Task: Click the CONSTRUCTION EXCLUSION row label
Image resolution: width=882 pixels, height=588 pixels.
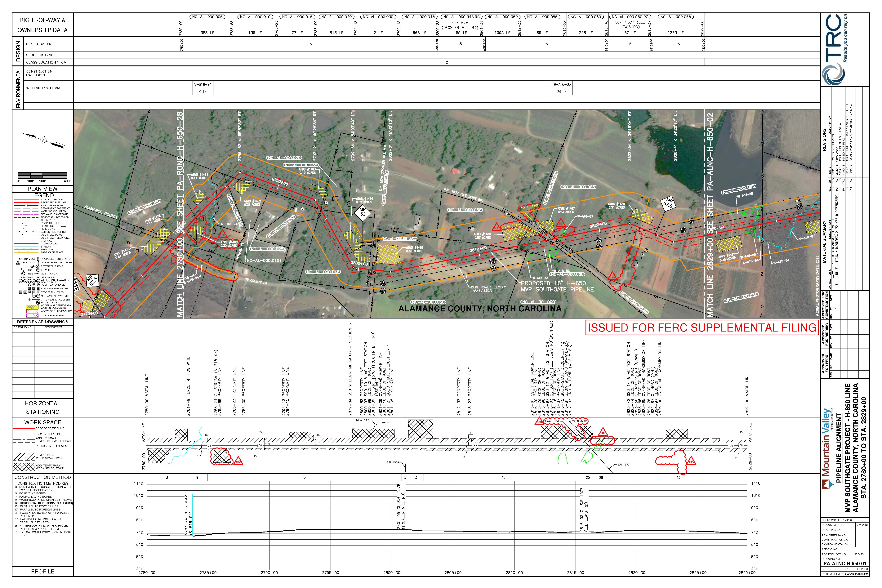Action: tap(39, 73)
